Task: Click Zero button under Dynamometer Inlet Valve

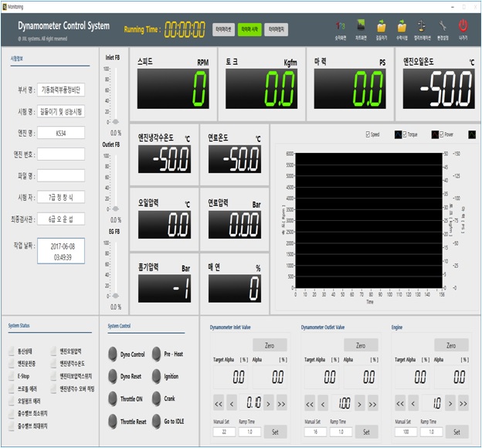Action: (x=270, y=345)
